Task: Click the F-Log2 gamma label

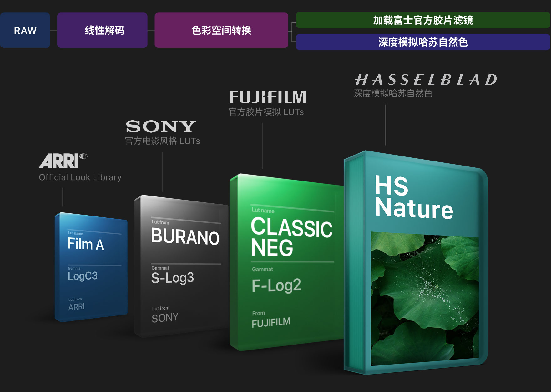Action: point(276,285)
